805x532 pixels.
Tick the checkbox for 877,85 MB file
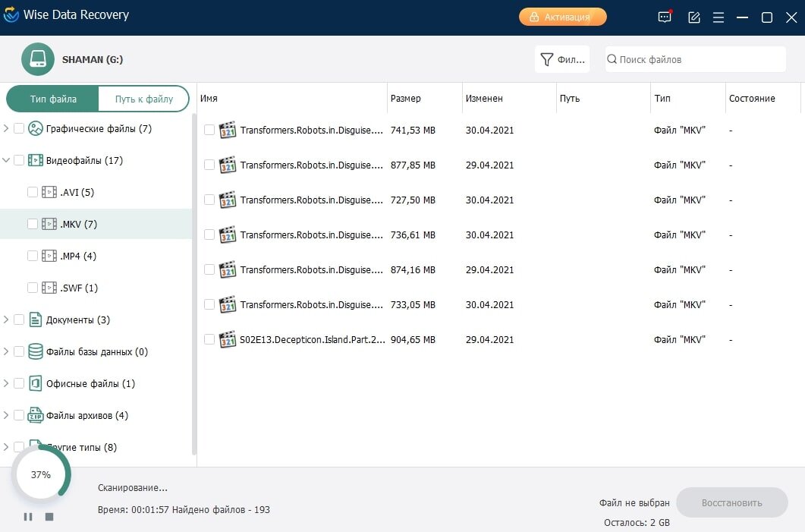tap(209, 165)
